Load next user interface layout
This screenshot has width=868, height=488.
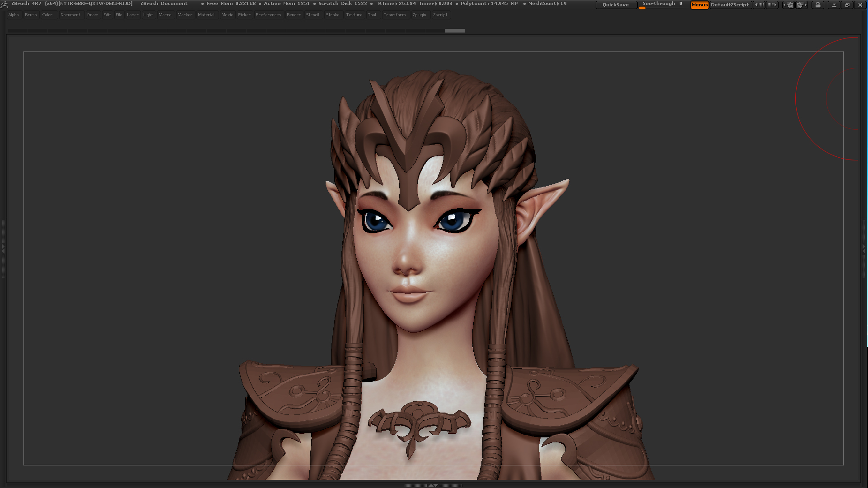(802, 5)
